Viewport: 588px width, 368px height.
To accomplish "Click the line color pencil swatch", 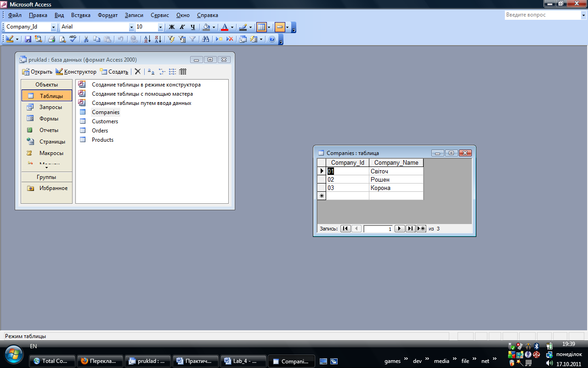I will pos(243,27).
